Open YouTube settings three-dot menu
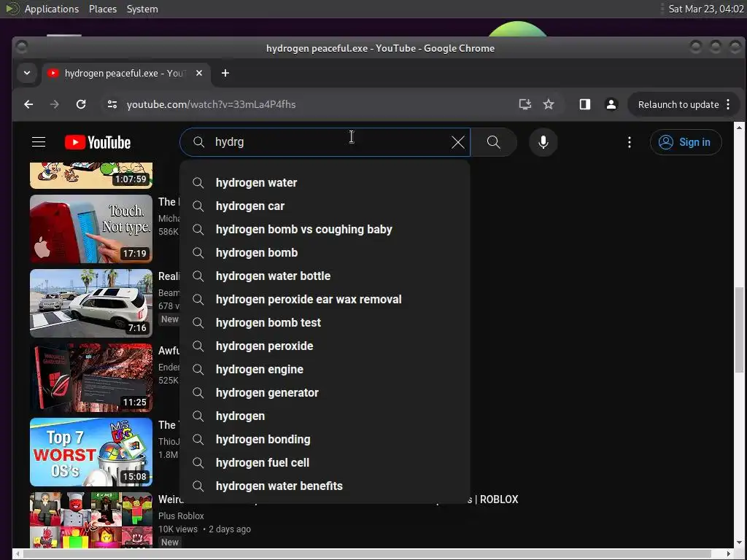Image resolution: width=747 pixels, height=560 pixels. click(x=630, y=142)
